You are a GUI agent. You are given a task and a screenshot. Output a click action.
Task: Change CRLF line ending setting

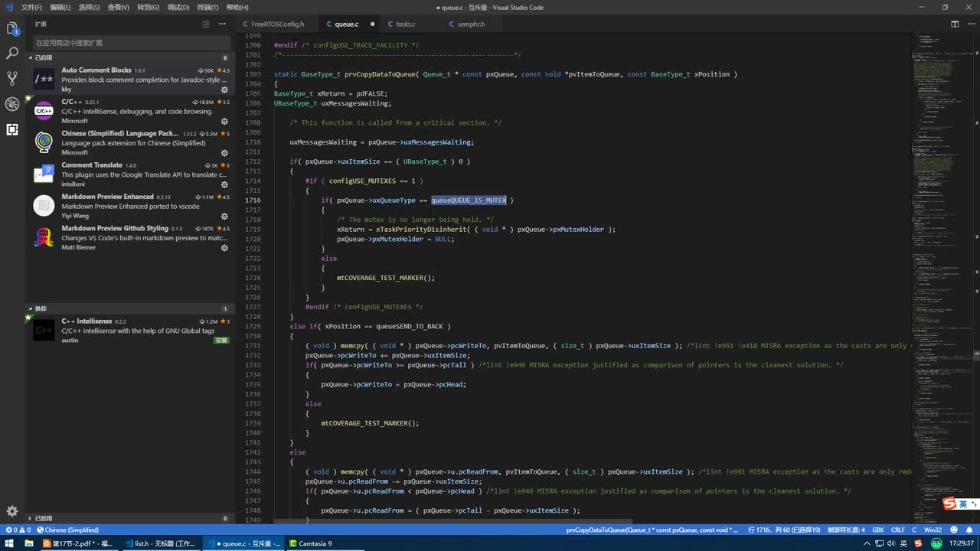pyautogui.click(x=897, y=530)
